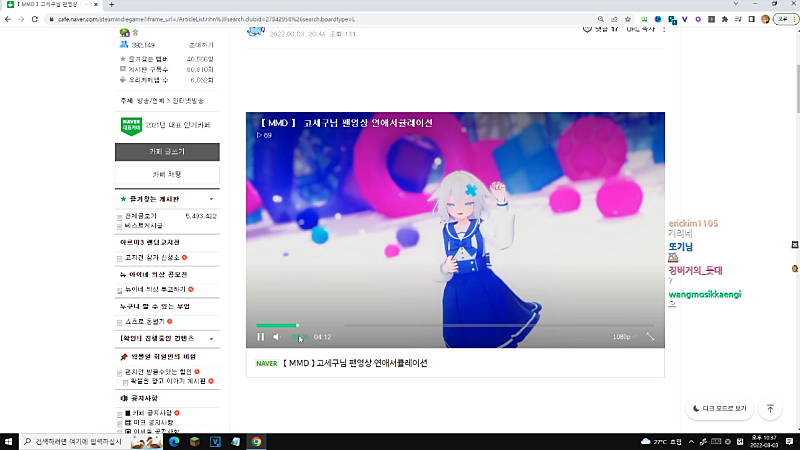800x450 pixels.
Task: Bookmark the page with star icon
Action: [628, 19]
